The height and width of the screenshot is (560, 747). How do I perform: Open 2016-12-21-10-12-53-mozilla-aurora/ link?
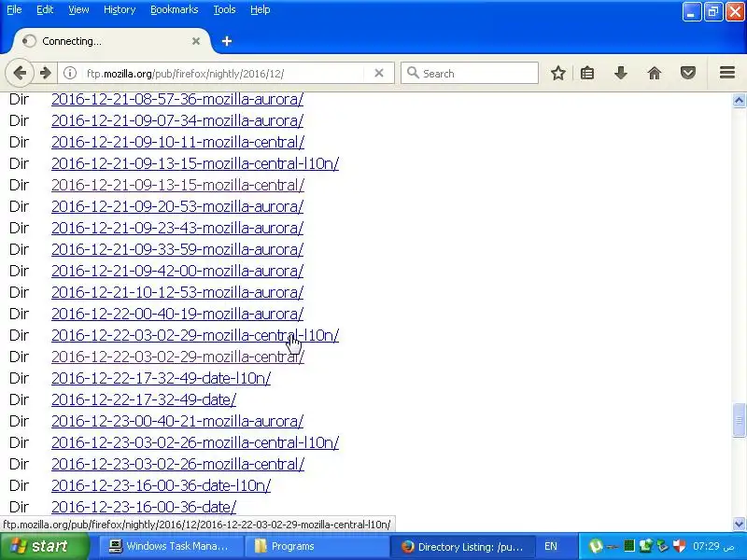pyautogui.click(x=177, y=292)
